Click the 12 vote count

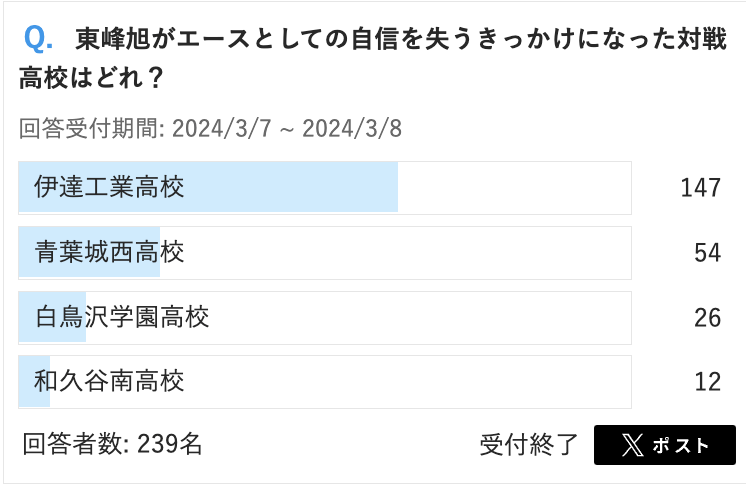707,381
